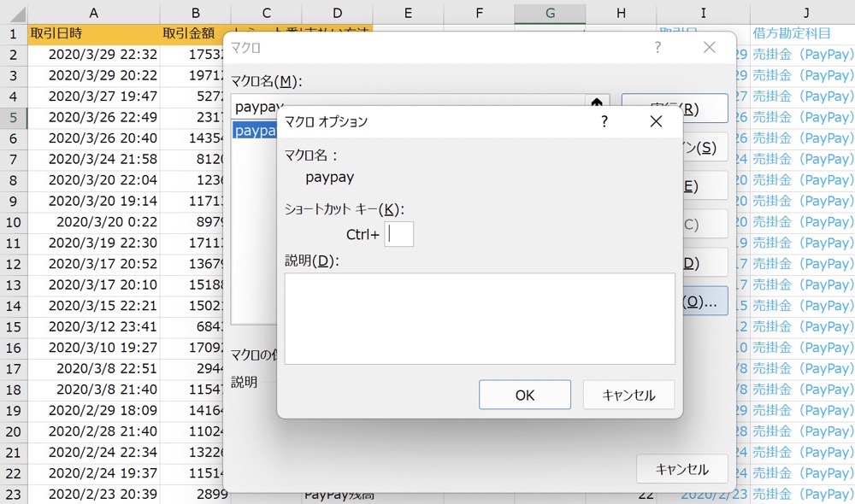Click cell 2020/2/29 18:09
Screen dimensions: 855x504
pyautogui.click(x=94, y=410)
